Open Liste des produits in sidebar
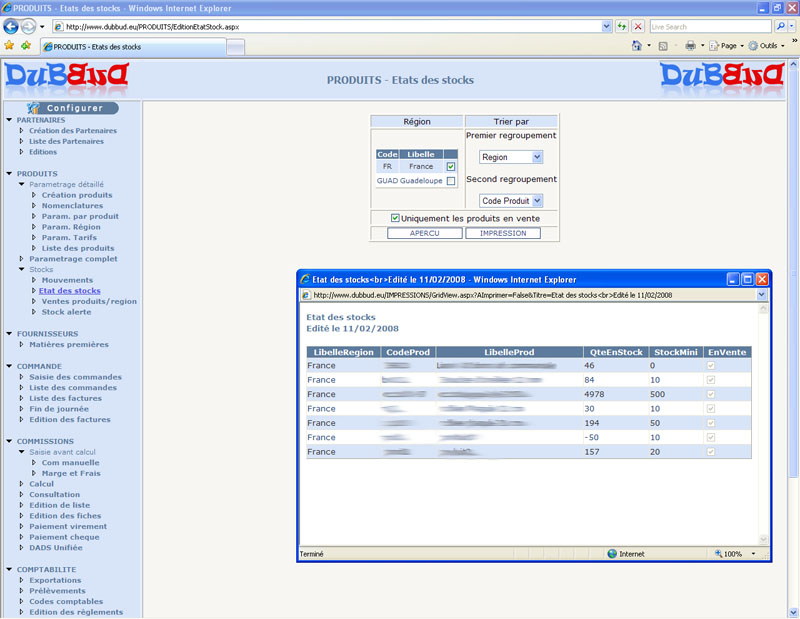The height and width of the screenshot is (619, 800). coord(78,248)
